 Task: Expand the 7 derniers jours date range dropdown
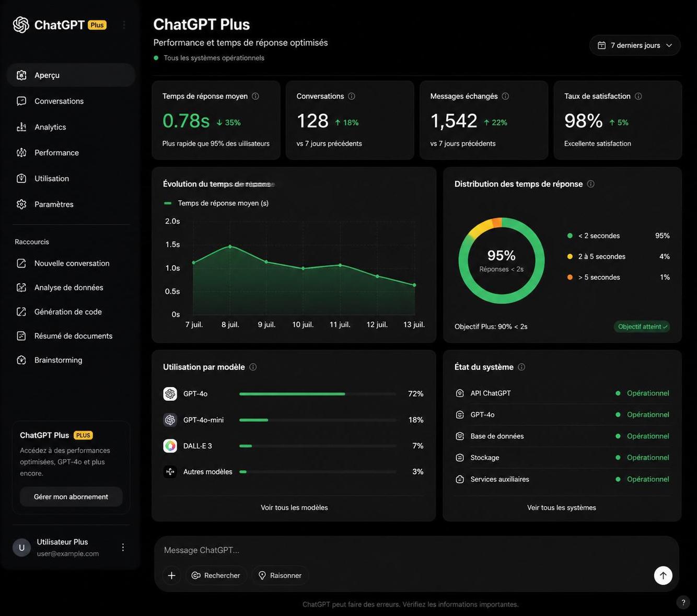(x=635, y=45)
